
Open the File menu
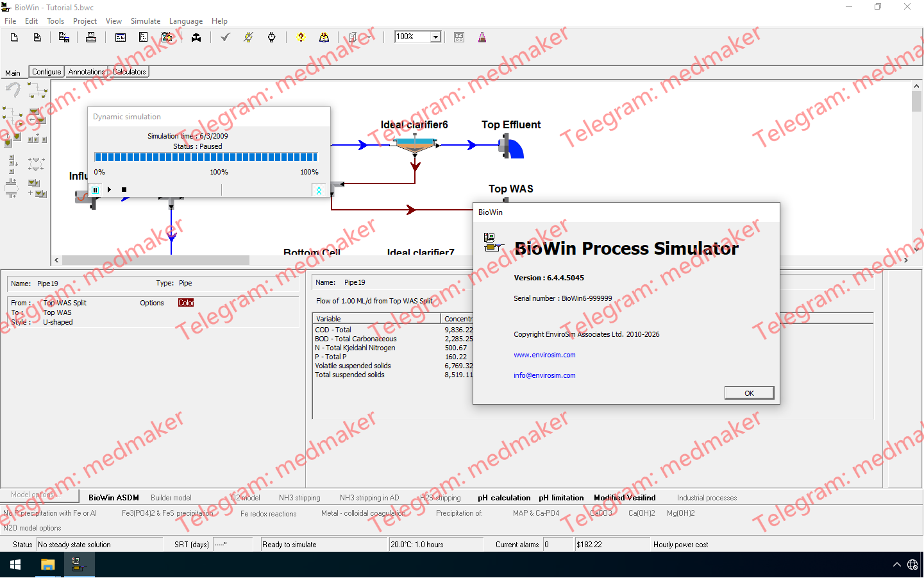[x=10, y=21]
